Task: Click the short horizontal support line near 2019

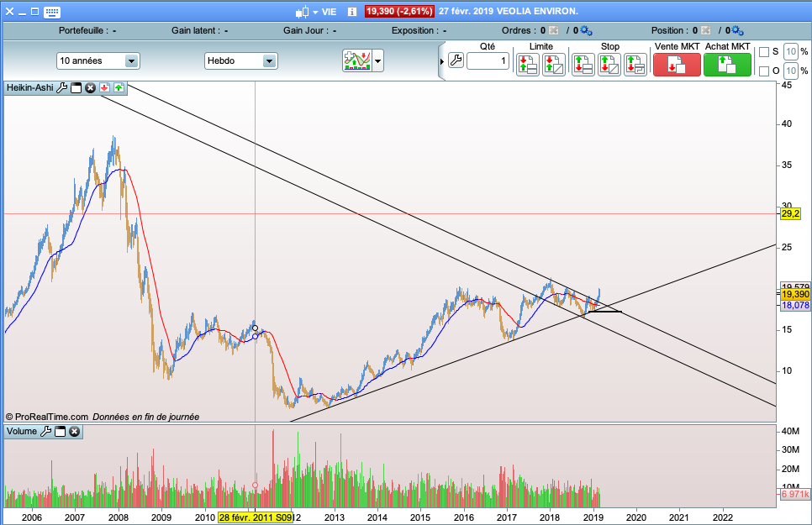Action: [x=605, y=312]
